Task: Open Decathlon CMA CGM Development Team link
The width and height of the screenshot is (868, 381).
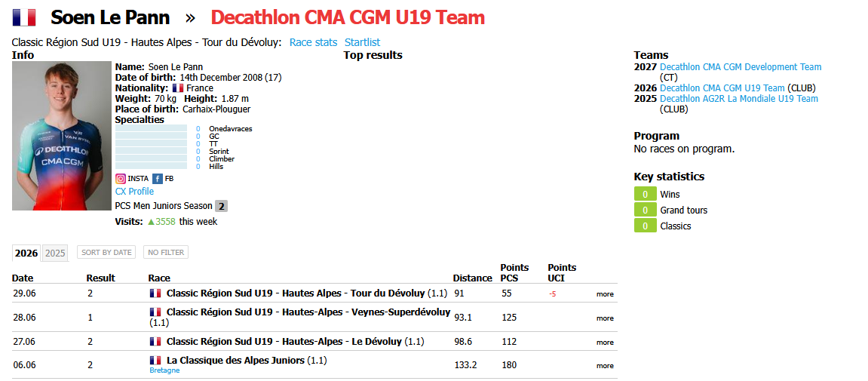Action: pos(741,67)
